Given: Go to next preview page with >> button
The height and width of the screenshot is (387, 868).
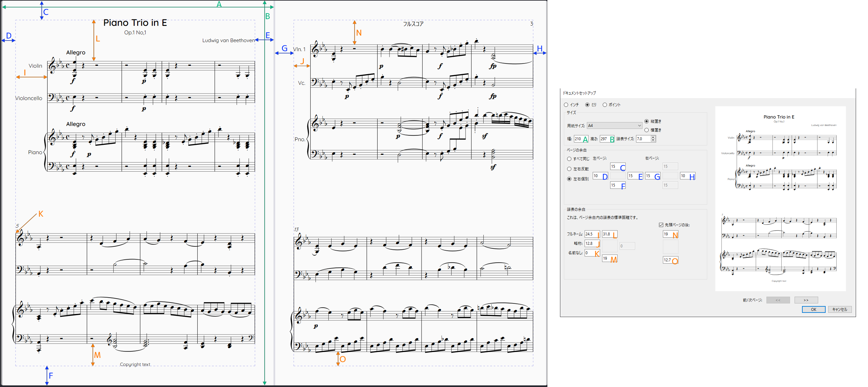Looking at the screenshot, I should click(806, 300).
